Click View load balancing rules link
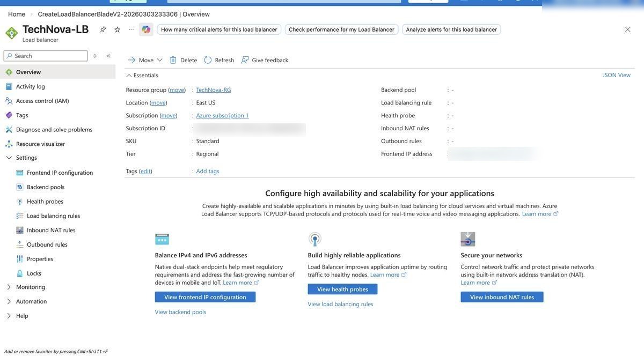Image resolution: width=644 pixels, height=356 pixels. tap(340, 304)
